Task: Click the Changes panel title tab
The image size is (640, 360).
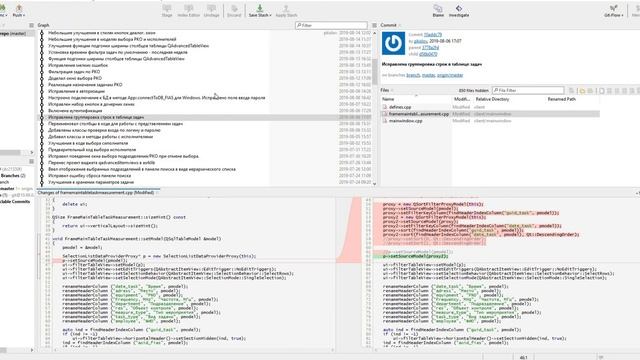Action: 96,192
